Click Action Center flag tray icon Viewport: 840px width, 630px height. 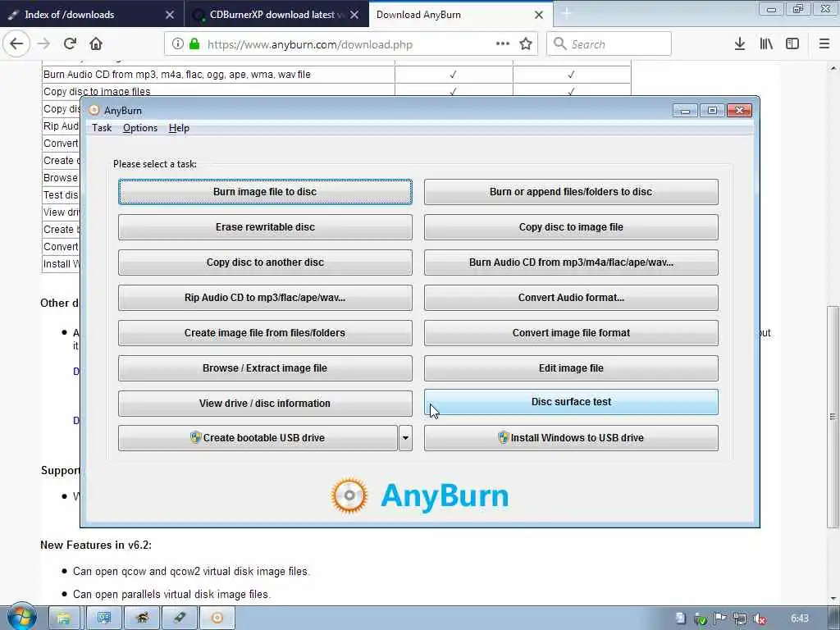[720, 619]
